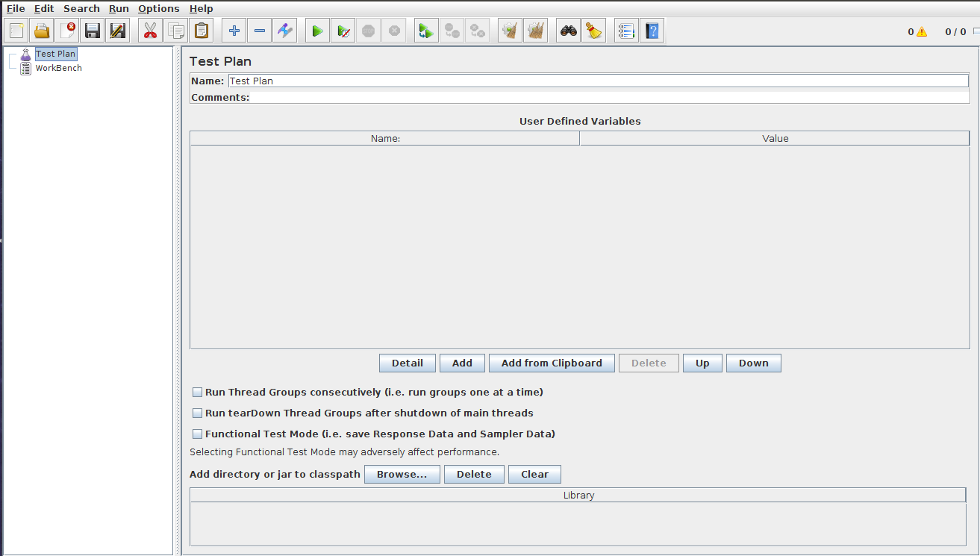This screenshot has height=556, width=980.
Task: Toggle Run tearDown Thread Groups checkbox
Action: coord(198,413)
